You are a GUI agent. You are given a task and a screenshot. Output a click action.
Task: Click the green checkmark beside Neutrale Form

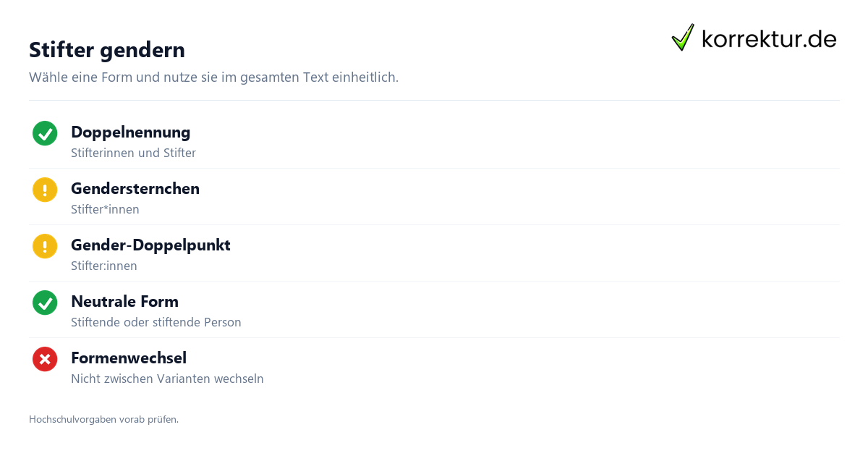45,303
